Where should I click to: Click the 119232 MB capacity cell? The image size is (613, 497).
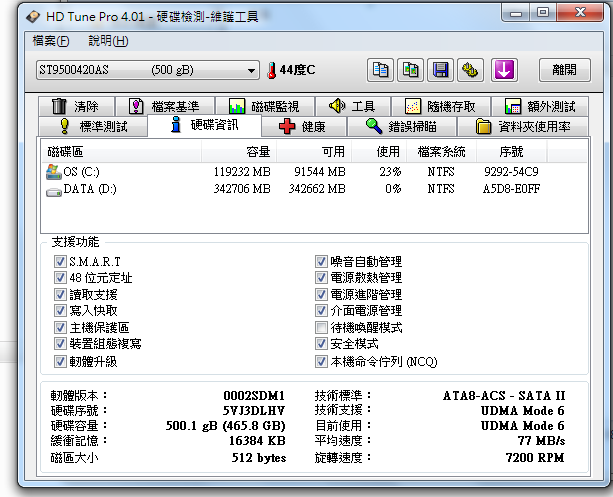[242, 172]
